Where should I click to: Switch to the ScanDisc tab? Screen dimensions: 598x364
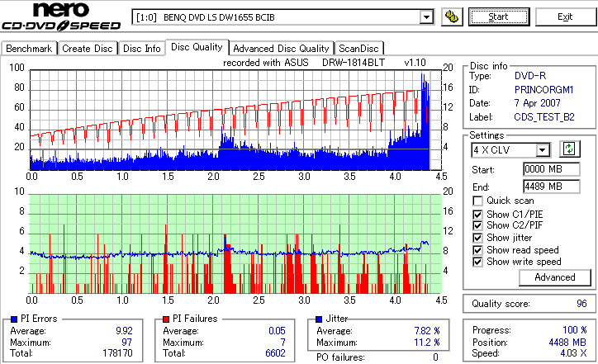pos(358,49)
